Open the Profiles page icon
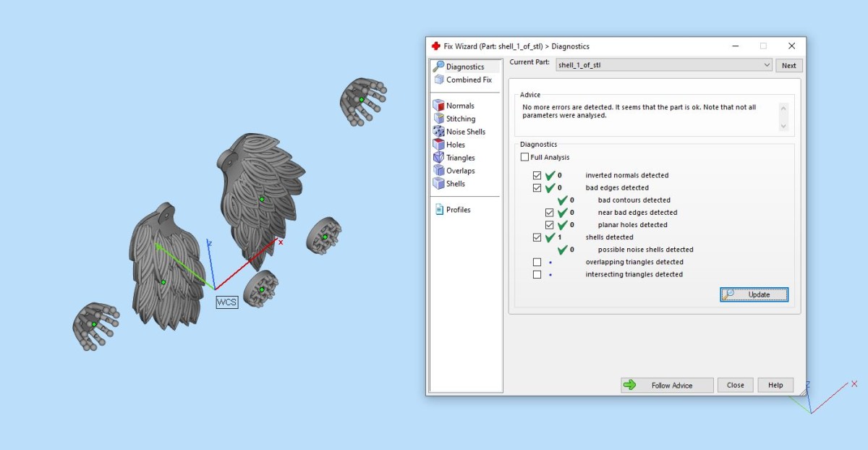This screenshot has height=450, width=868. coord(439,210)
